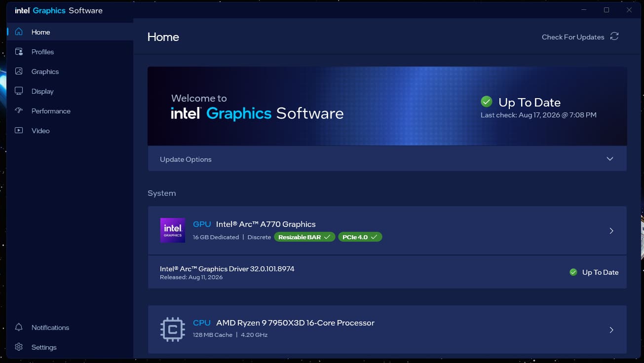The height and width of the screenshot is (363, 644).
Task: Open GPU details with the right chevron
Action: click(x=611, y=231)
